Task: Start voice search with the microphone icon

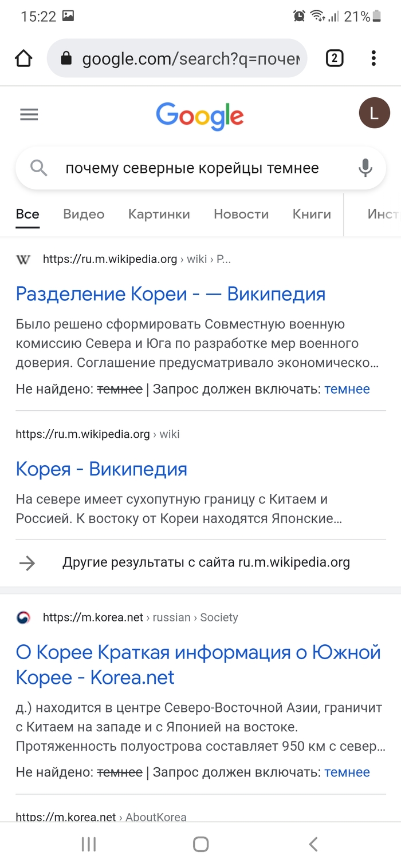Action: click(365, 168)
